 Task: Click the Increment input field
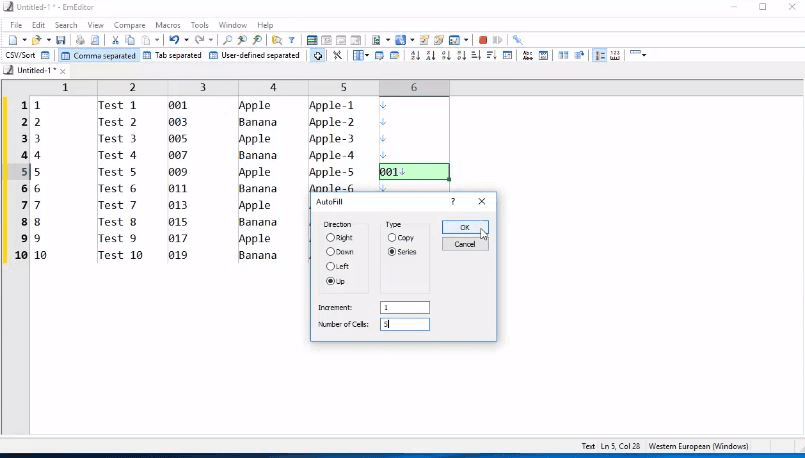pyautogui.click(x=404, y=308)
